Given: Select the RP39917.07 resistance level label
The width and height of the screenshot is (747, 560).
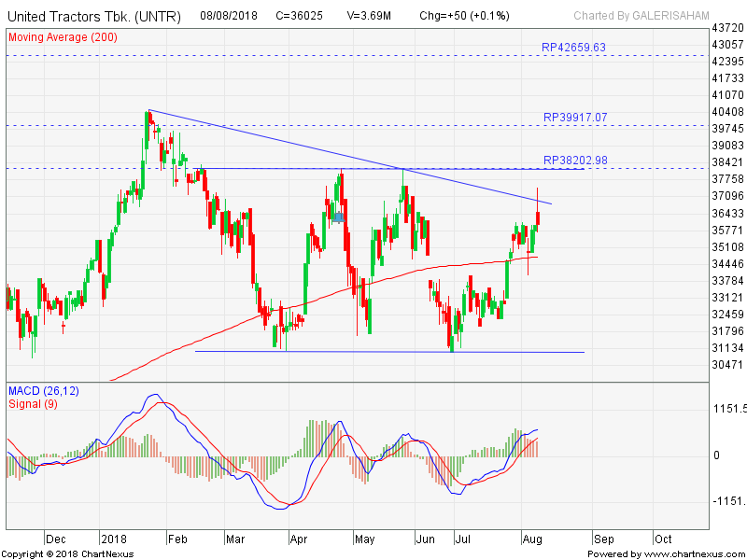Looking at the screenshot, I should [575, 118].
